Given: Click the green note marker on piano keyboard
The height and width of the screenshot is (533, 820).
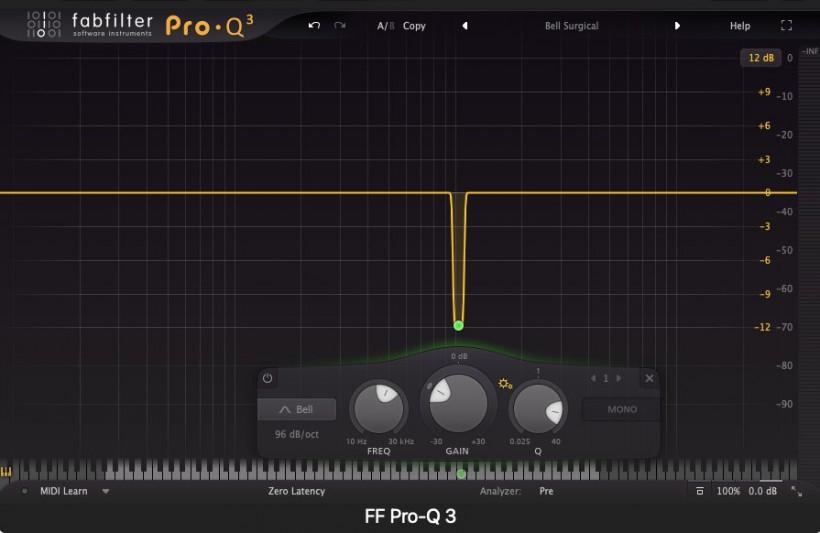Looking at the screenshot, I should (x=461, y=474).
